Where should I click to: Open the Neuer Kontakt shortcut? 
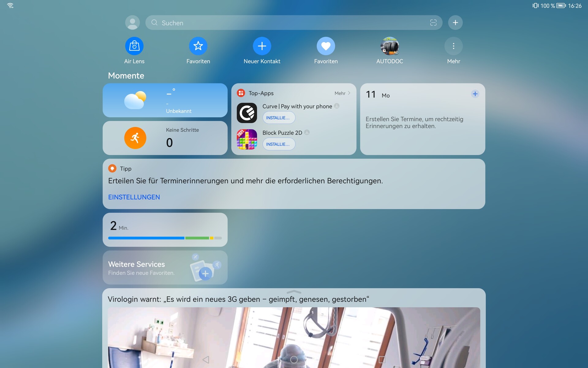(x=262, y=46)
